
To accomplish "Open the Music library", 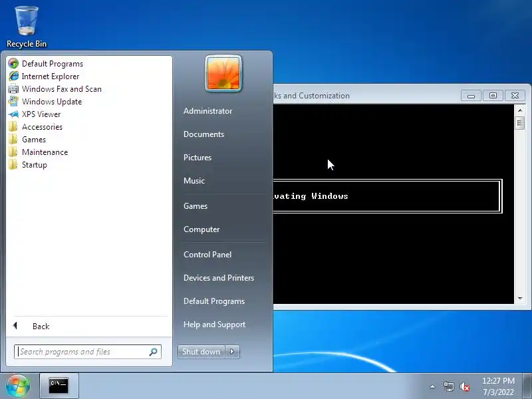I will tap(194, 181).
